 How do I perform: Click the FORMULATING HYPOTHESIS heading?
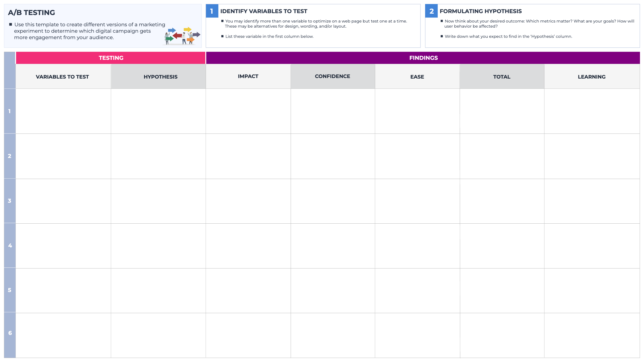pyautogui.click(x=481, y=11)
